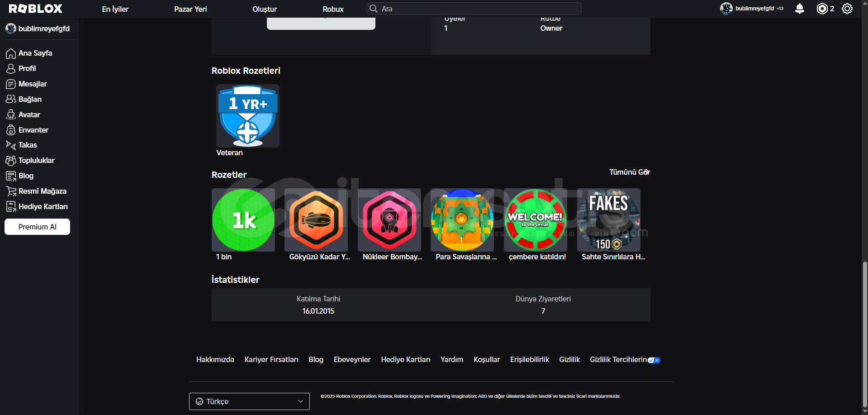
Task: Open the settings gear icon
Action: click(847, 9)
